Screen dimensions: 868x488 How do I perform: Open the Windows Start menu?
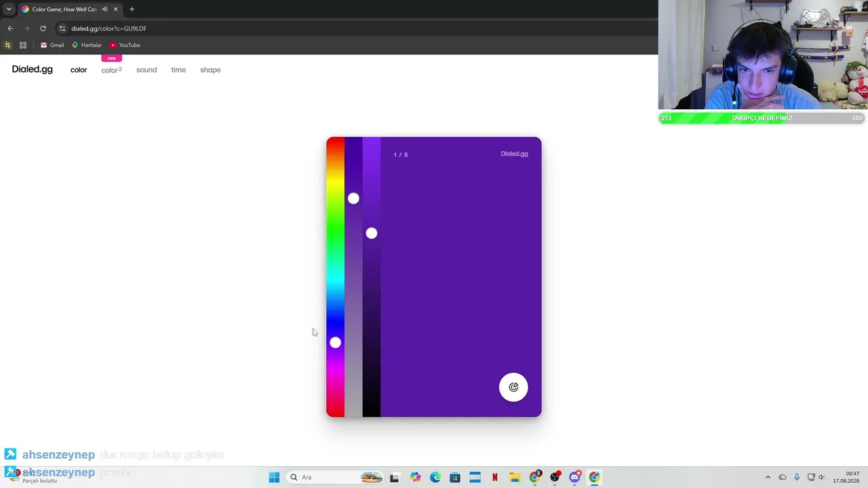274,477
